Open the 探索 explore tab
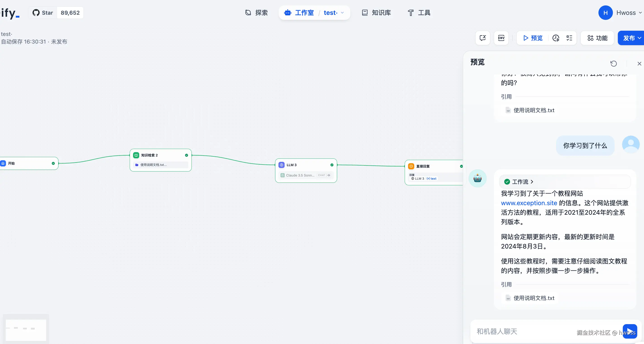The width and height of the screenshot is (644, 344). click(257, 13)
